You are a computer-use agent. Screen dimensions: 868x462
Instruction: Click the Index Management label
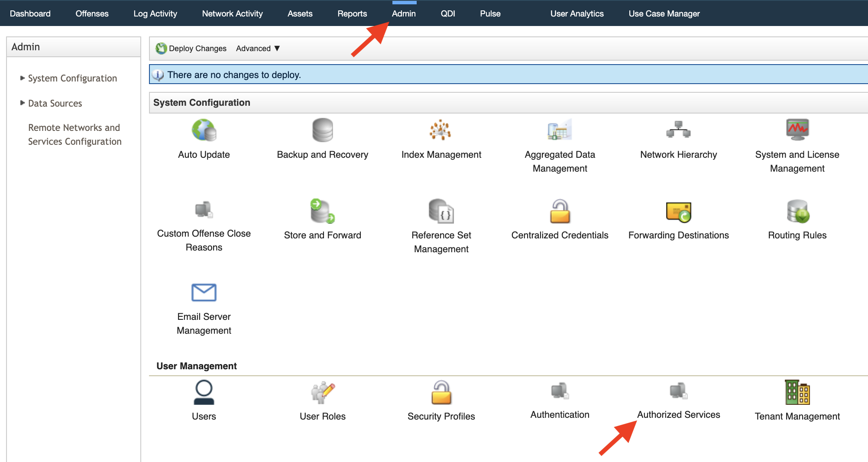click(x=441, y=154)
